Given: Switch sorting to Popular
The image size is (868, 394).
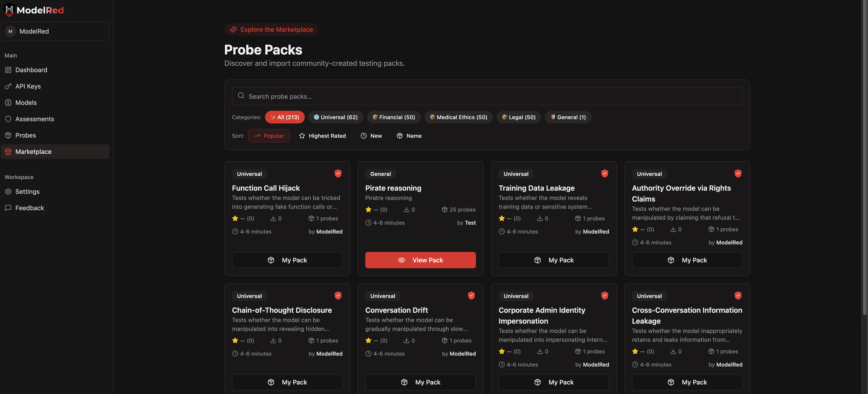Looking at the screenshot, I should [x=268, y=135].
